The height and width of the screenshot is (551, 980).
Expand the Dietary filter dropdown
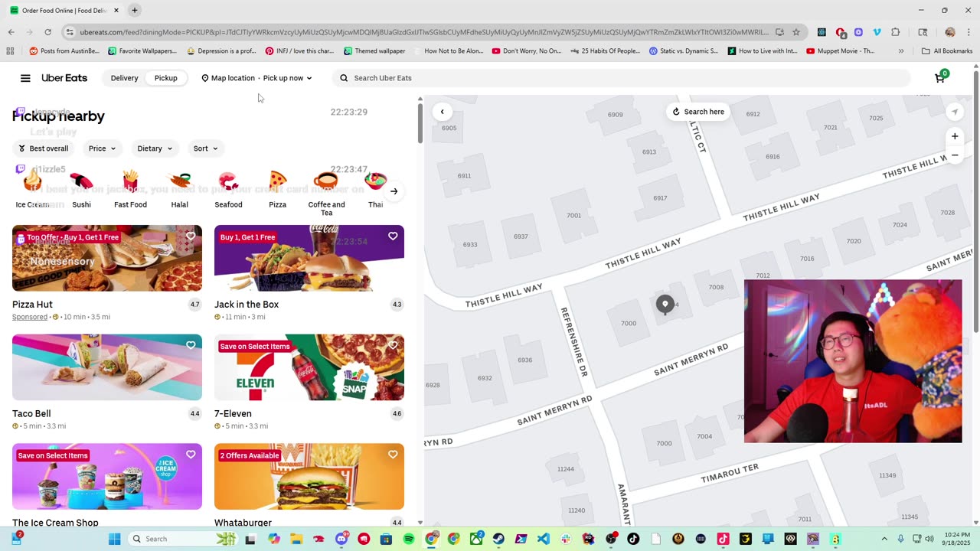155,148
